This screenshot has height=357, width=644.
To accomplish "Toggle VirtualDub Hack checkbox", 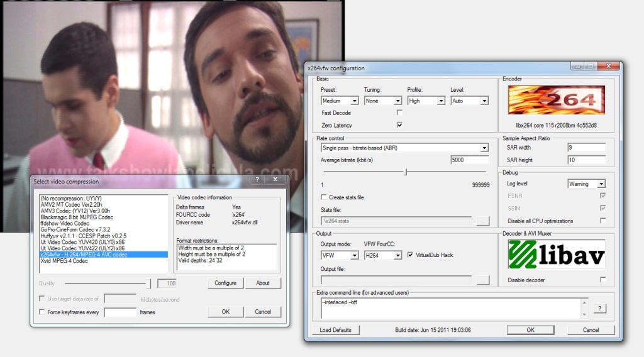I will tap(410, 255).
